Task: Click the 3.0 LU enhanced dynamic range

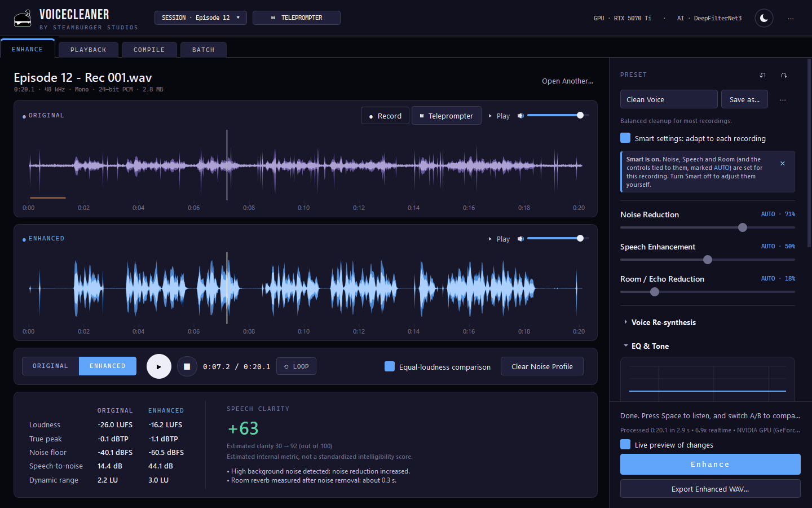Action: (158, 480)
